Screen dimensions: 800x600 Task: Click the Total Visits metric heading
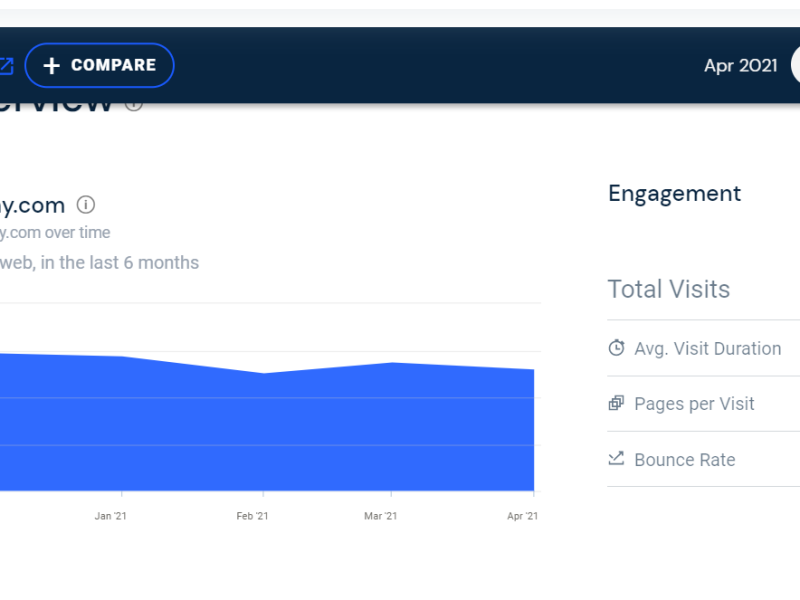[668, 290]
